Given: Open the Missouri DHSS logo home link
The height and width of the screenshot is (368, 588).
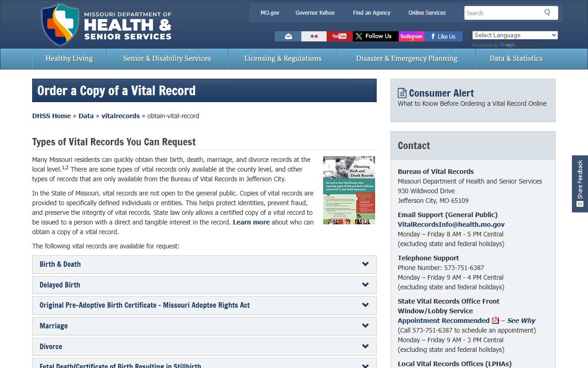Looking at the screenshot, I should tap(107, 25).
